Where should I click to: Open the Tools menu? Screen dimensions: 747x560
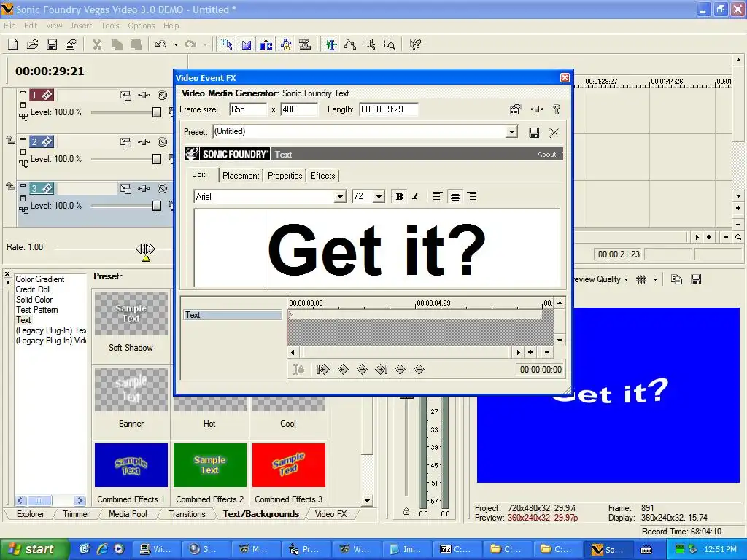click(109, 26)
